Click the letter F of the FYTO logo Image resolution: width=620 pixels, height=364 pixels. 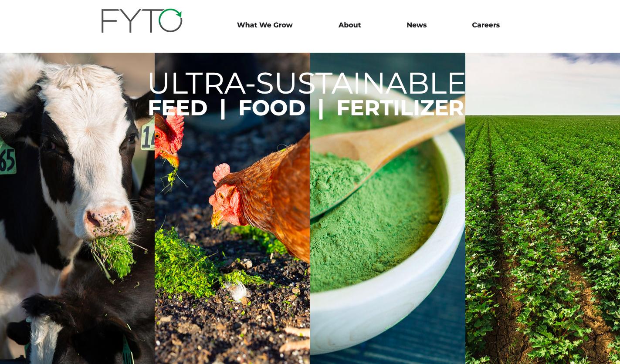[109, 21]
